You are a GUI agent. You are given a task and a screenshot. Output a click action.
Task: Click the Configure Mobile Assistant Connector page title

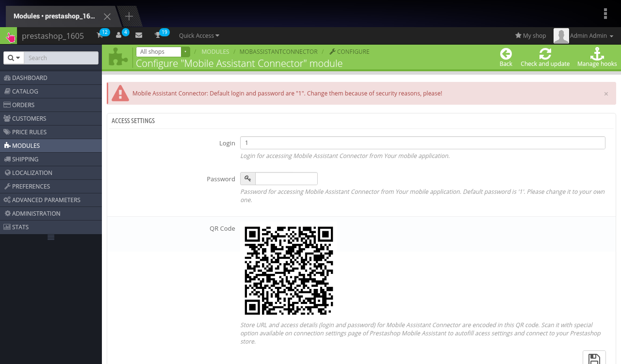tap(239, 63)
